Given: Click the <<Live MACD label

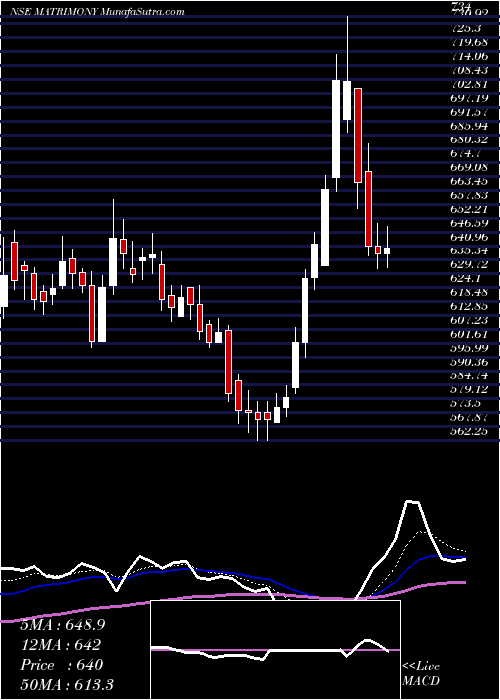Looking at the screenshot, I should pyautogui.click(x=421, y=674).
